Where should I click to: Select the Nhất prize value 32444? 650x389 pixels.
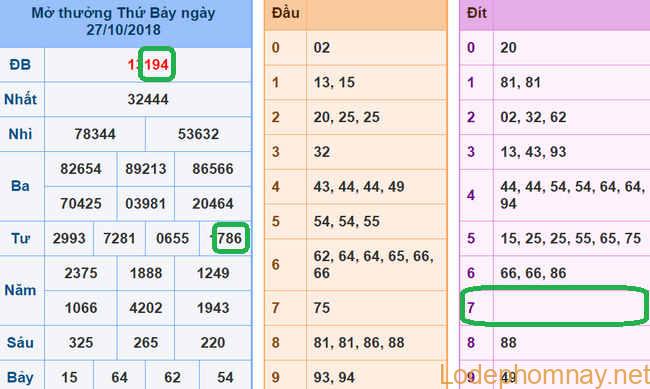tap(148, 100)
